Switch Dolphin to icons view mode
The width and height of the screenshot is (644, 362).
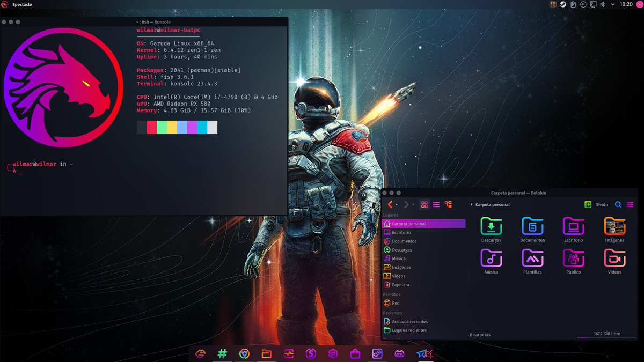click(425, 204)
